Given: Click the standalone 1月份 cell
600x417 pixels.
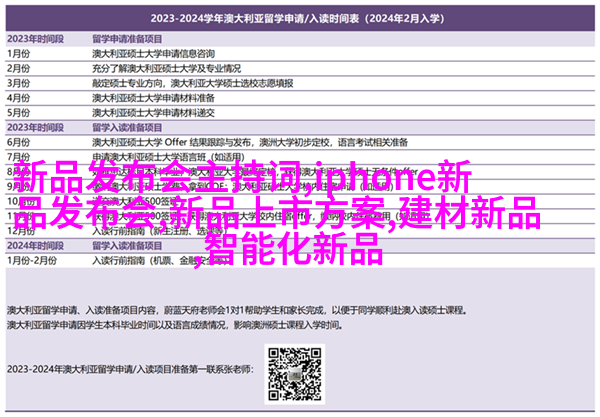Looking at the screenshot, I should [18, 54].
